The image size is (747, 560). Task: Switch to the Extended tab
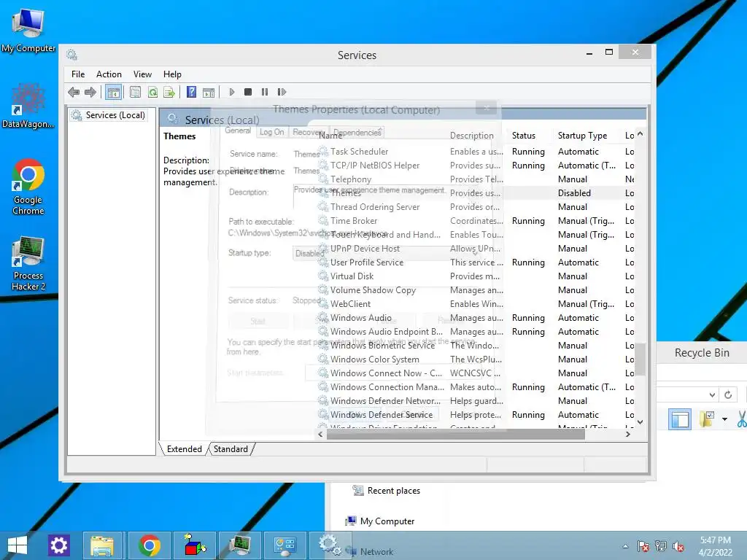point(185,449)
